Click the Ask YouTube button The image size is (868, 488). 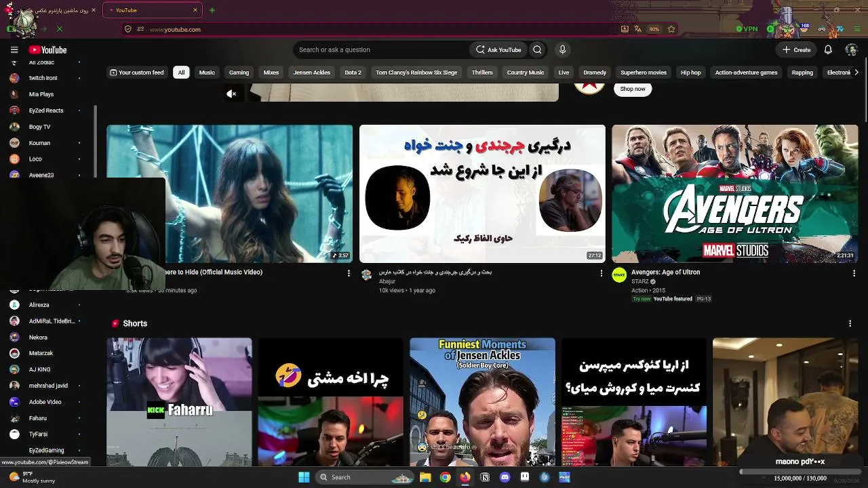[x=498, y=49]
